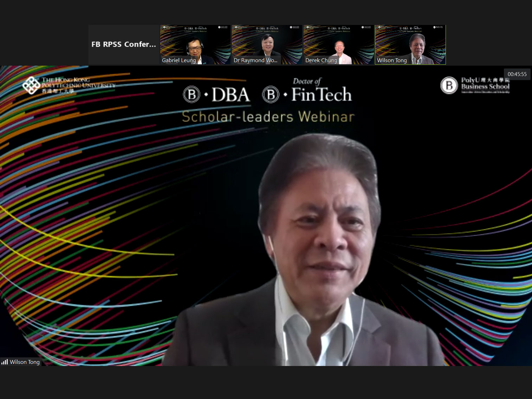
Task: Click the circled B icon beside DBA
Action: pos(192,95)
